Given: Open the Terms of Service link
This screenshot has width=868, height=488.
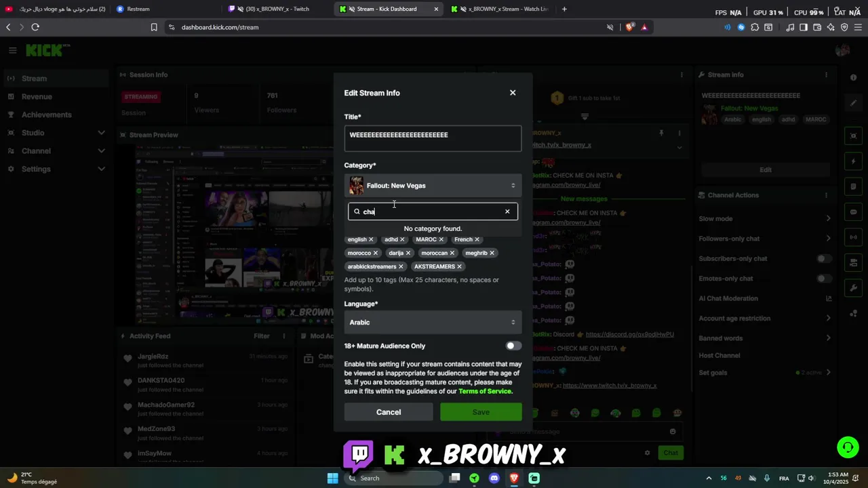Looking at the screenshot, I should pos(485,391).
